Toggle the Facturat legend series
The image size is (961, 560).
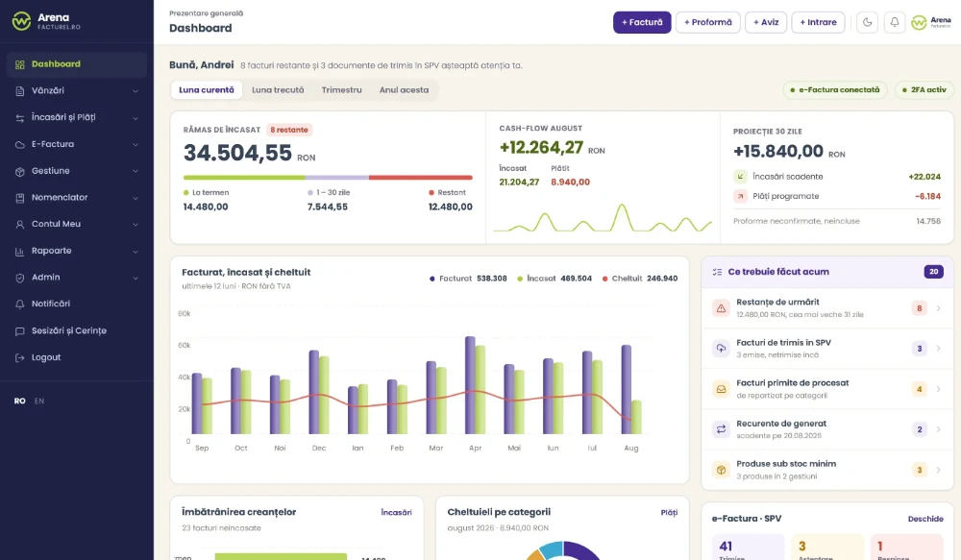[468, 279]
